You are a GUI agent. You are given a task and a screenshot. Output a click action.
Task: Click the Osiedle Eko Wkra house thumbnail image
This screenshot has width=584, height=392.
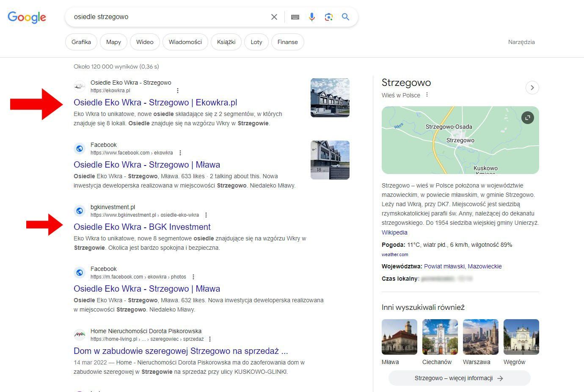point(330,98)
